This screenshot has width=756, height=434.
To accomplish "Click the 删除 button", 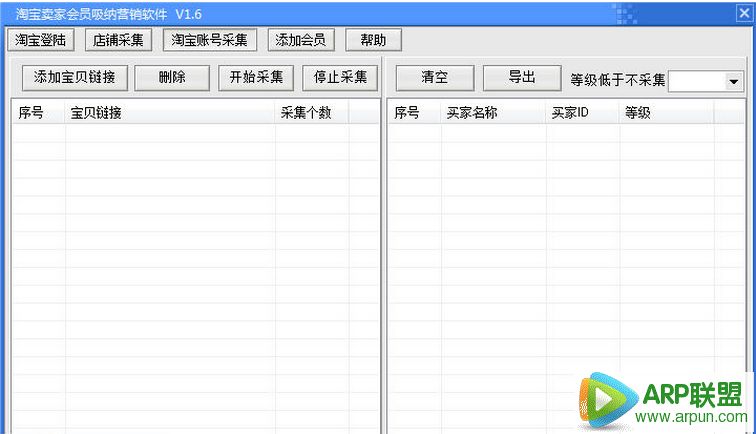I will pyautogui.click(x=172, y=78).
